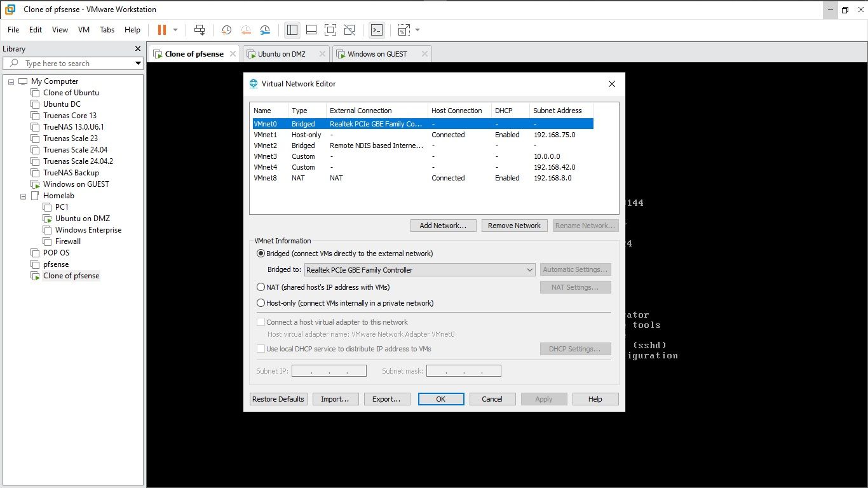Open the power options dropdown arrow
This screenshot has width=868, height=488.
point(175,30)
